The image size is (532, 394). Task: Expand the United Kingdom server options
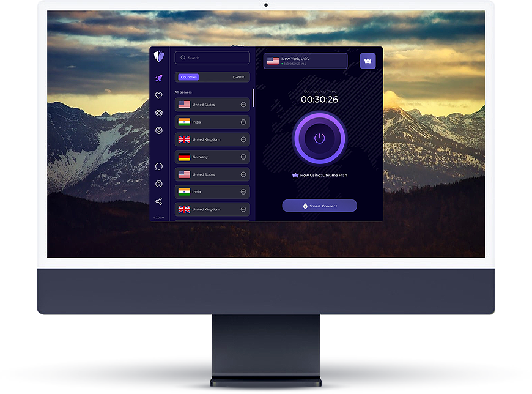pos(243,139)
